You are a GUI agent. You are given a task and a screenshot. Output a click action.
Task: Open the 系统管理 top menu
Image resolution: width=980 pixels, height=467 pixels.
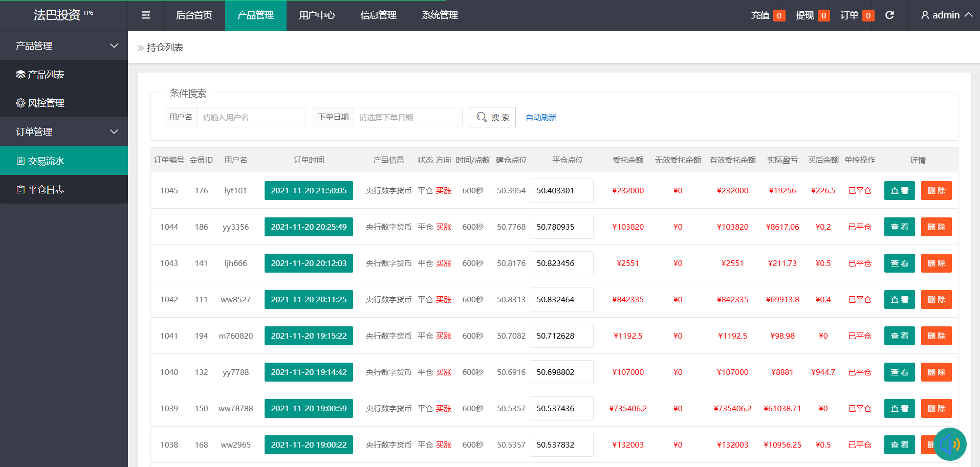coord(440,15)
